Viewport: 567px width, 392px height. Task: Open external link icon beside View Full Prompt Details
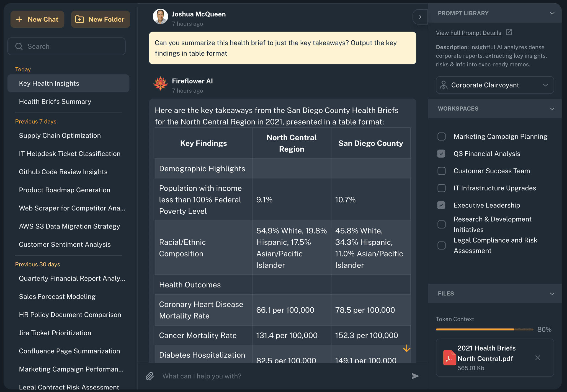[x=509, y=32]
